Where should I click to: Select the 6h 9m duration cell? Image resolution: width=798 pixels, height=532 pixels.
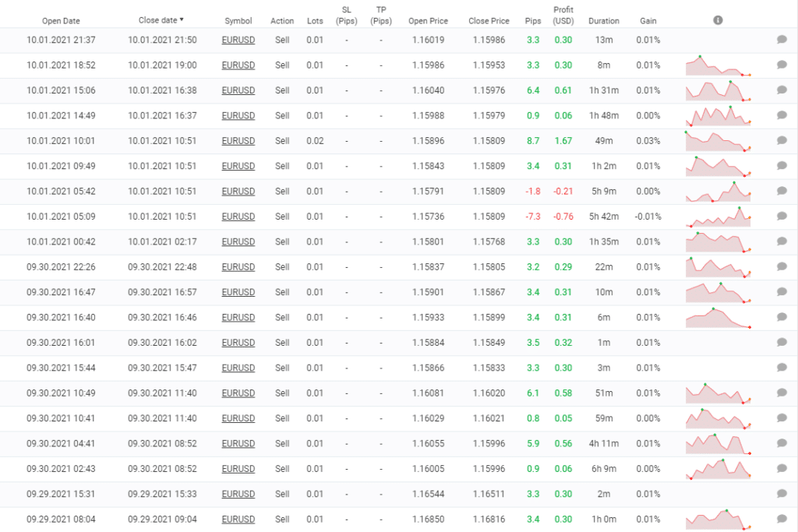coord(604,468)
